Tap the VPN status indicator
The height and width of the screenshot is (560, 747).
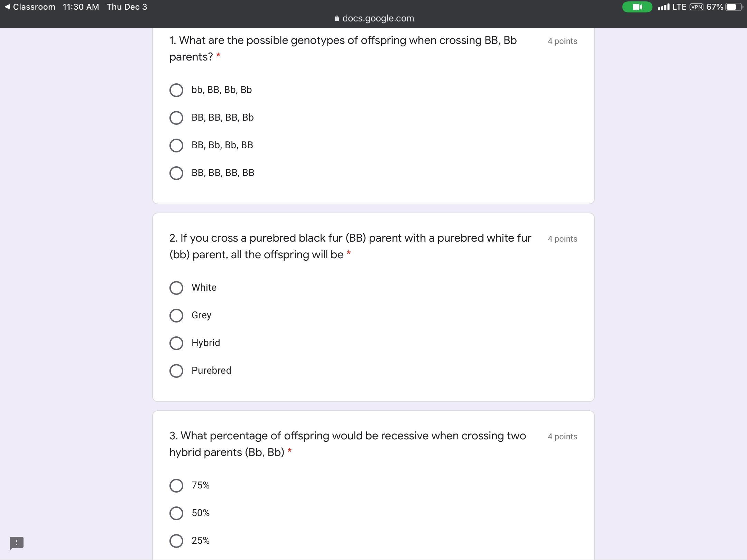click(x=696, y=7)
